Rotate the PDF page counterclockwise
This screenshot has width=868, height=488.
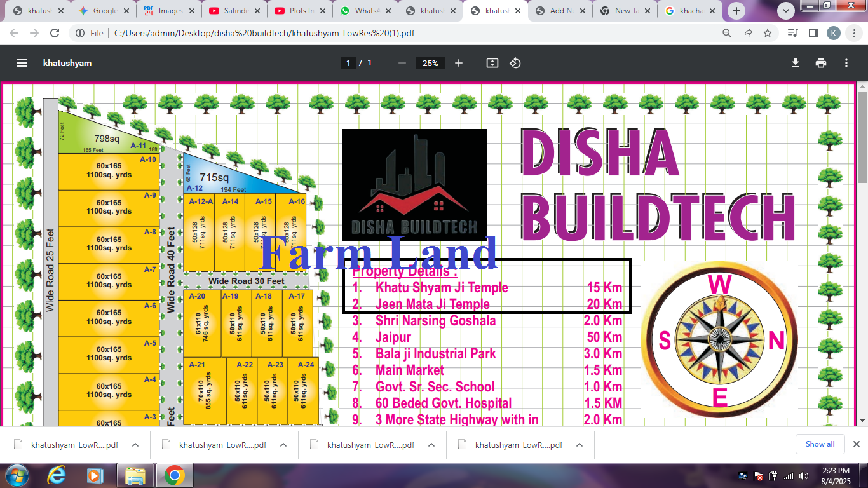[515, 63]
